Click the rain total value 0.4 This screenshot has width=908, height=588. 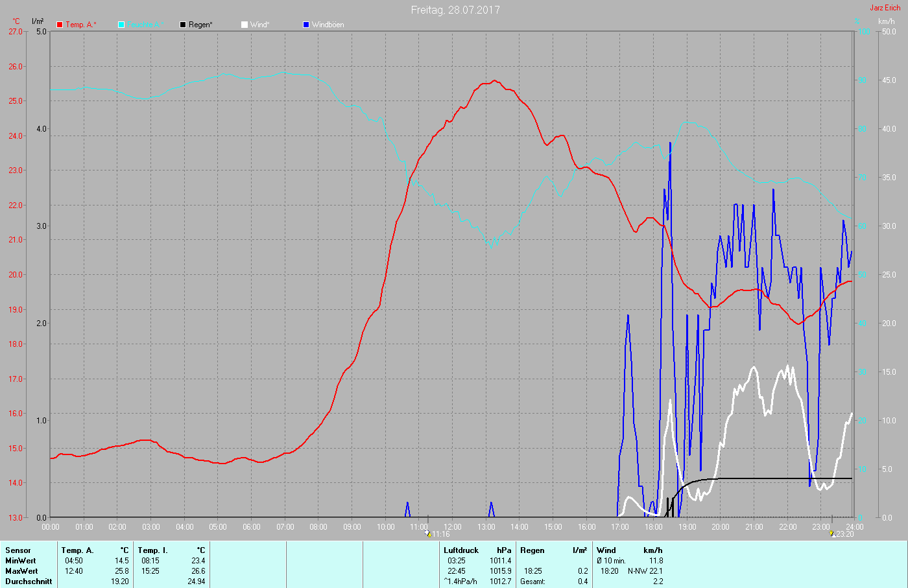click(583, 582)
